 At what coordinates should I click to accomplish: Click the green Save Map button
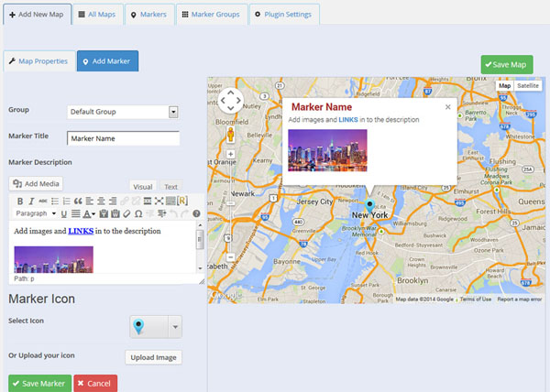pyautogui.click(x=507, y=65)
